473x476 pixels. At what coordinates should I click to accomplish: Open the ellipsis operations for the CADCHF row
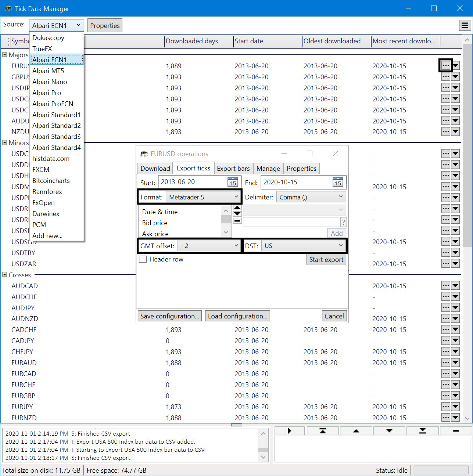pos(446,329)
